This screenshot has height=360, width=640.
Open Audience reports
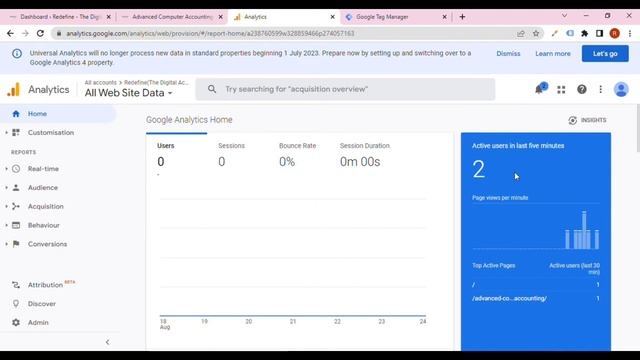[43, 187]
